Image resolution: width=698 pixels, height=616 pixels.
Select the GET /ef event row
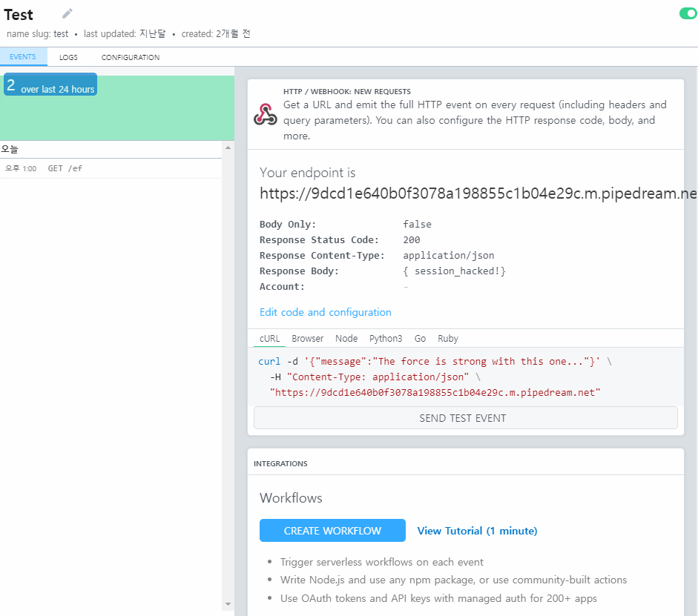pyautogui.click(x=111, y=168)
